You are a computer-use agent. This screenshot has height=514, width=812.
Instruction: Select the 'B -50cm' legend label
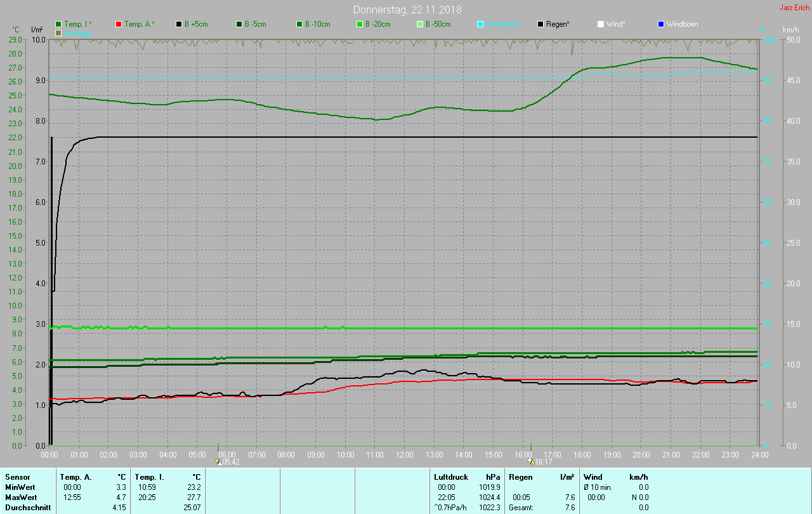click(438, 24)
